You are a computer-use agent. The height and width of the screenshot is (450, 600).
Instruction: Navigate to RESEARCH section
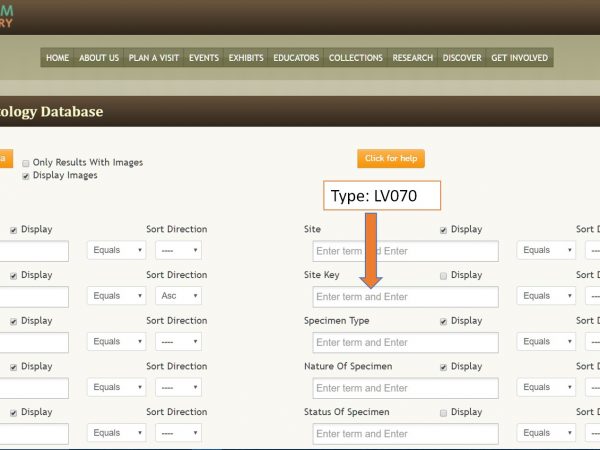click(414, 58)
